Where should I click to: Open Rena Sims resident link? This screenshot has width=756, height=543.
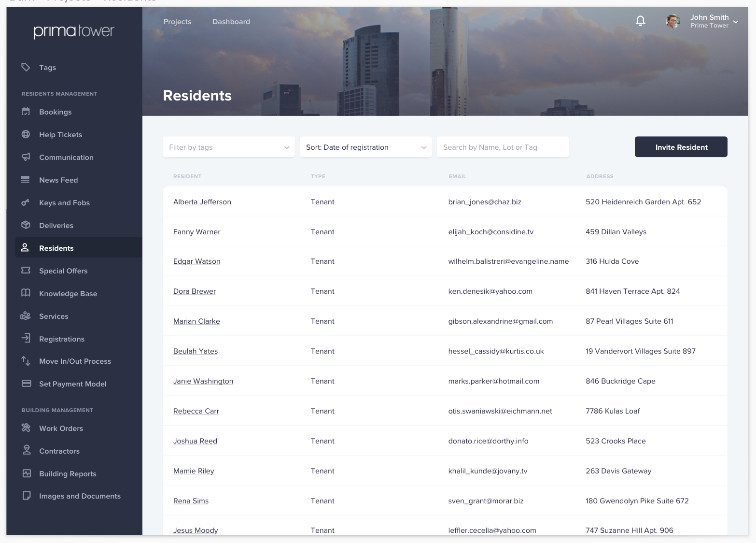pyautogui.click(x=191, y=501)
